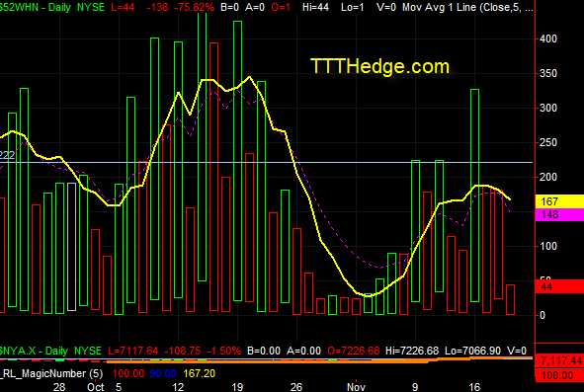
Task: Click the blue 90.00 indicator value
Action: (x=163, y=373)
